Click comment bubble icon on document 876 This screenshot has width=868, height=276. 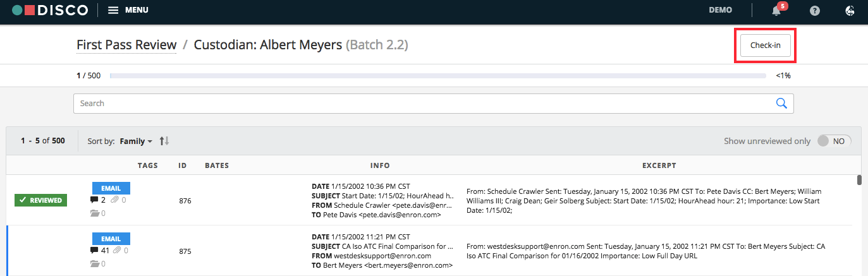click(94, 200)
